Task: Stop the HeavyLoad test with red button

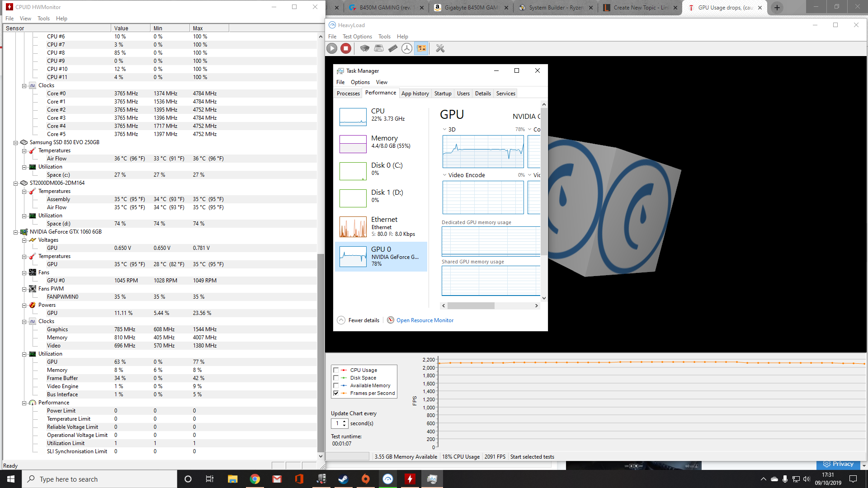Action: pyautogui.click(x=346, y=48)
